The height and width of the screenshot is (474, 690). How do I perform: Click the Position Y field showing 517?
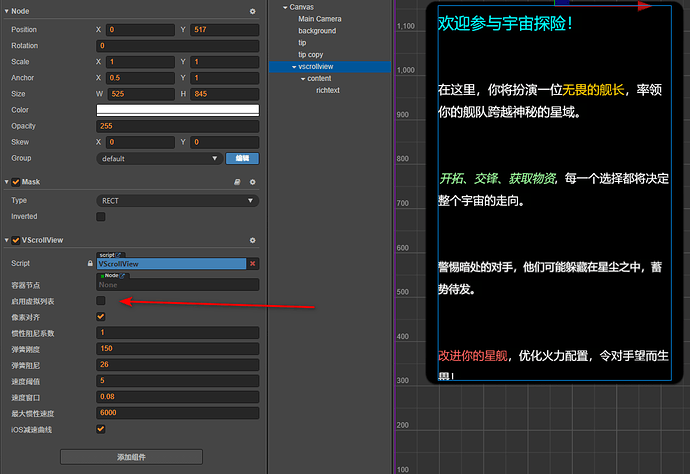(x=224, y=29)
